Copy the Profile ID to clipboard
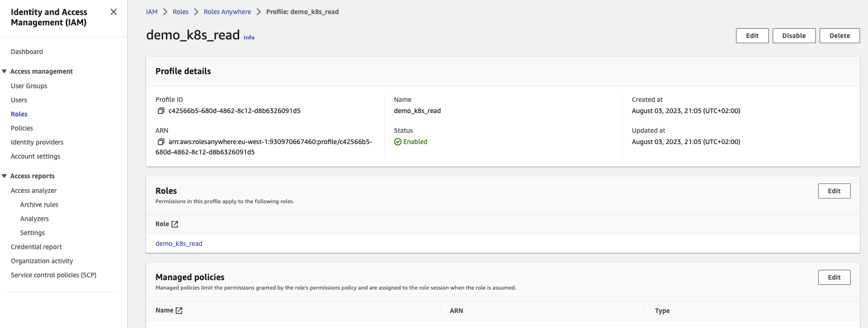The image size is (868, 328). tap(161, 111)
